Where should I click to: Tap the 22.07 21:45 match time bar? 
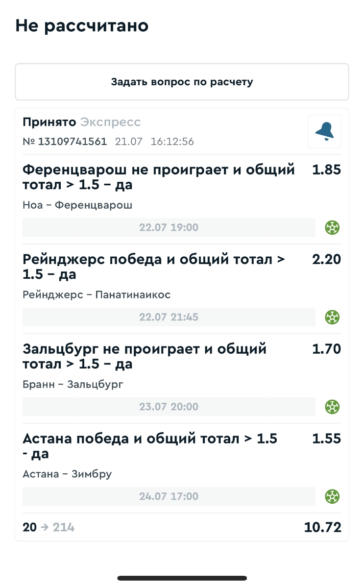(x=169, y=317)
